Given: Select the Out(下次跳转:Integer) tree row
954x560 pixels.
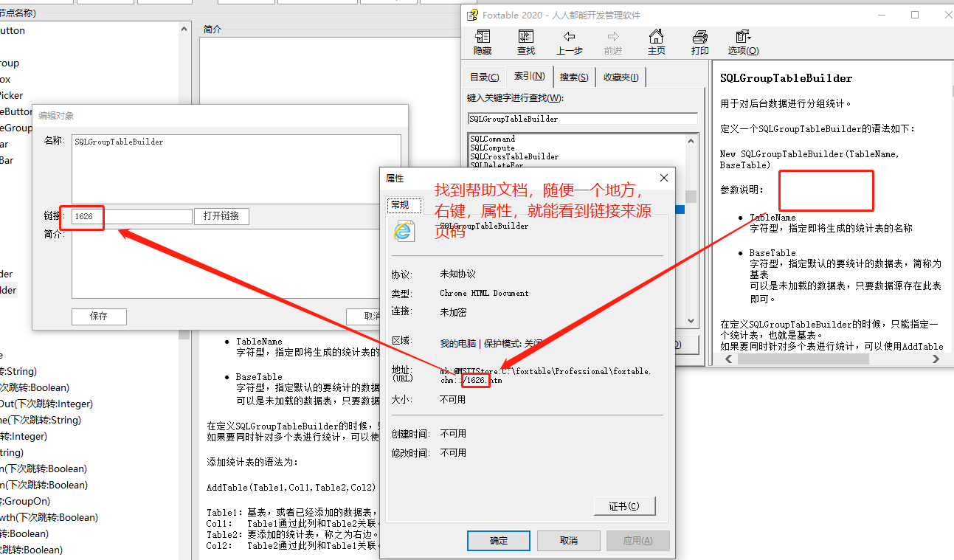Looking at the screenshot, I should (x=46, y=404).
